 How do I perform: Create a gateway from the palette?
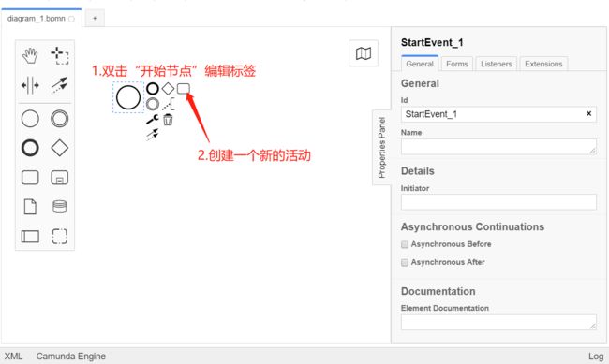tap(59, 148)
